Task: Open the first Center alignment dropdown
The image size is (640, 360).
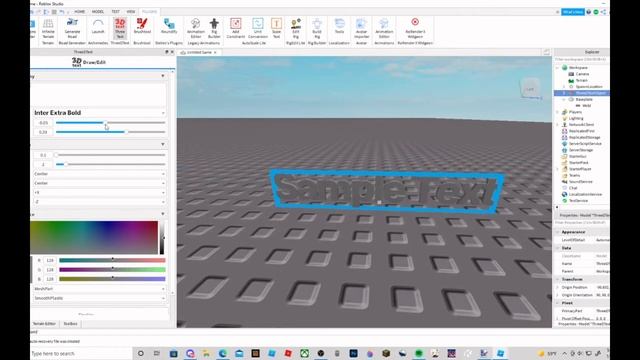Action: (x=99, y=174)
